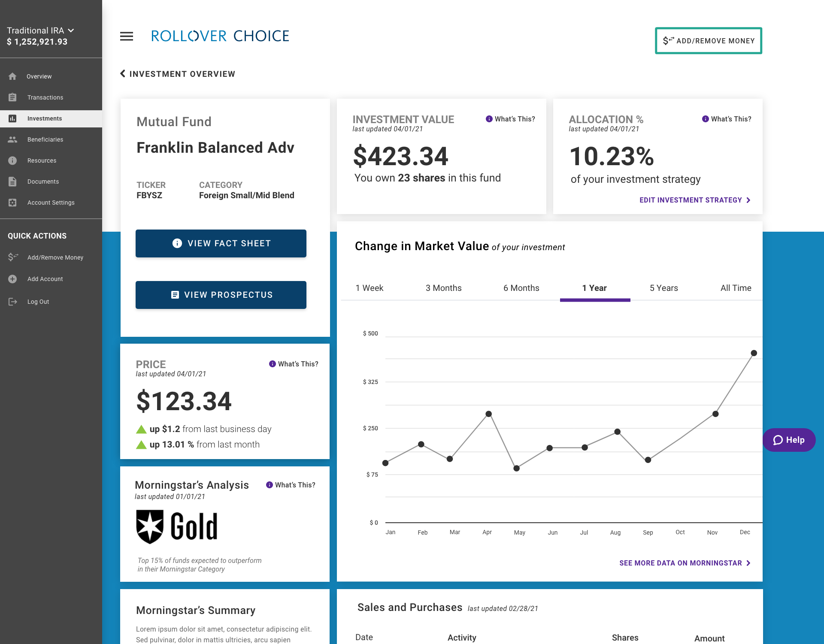This screenshot has width=824, height=644.
Task: Click arrow next to Edit Investment Strategy
Action: click(x=748, y=200)
